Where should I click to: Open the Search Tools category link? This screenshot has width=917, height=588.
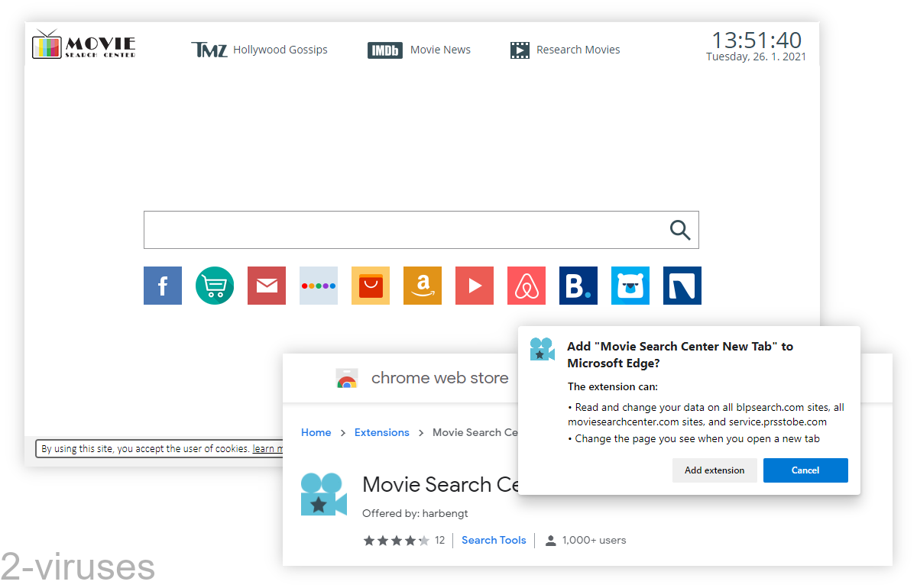tap(493, 540)
